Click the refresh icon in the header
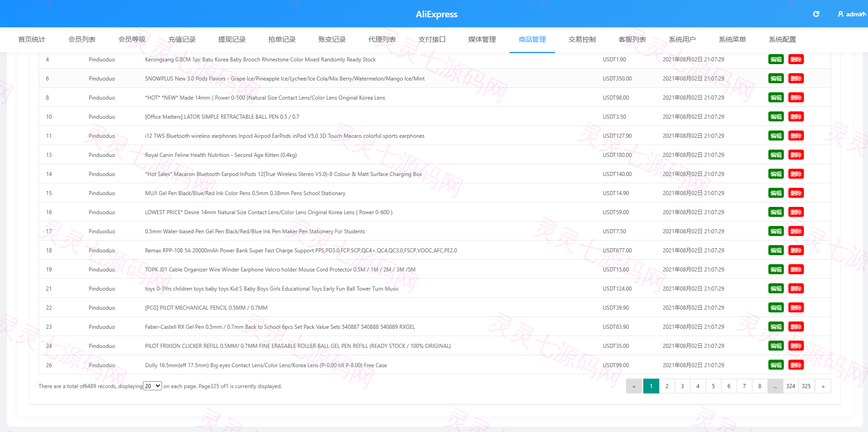This screenshot has width=868, height=432. point(816,14)
